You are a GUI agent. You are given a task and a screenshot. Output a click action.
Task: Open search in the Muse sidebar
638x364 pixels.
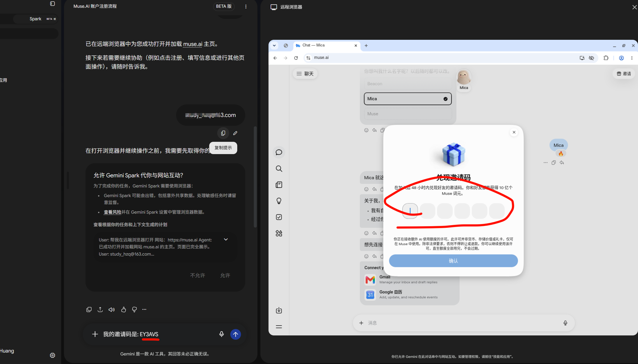[279, 169]
